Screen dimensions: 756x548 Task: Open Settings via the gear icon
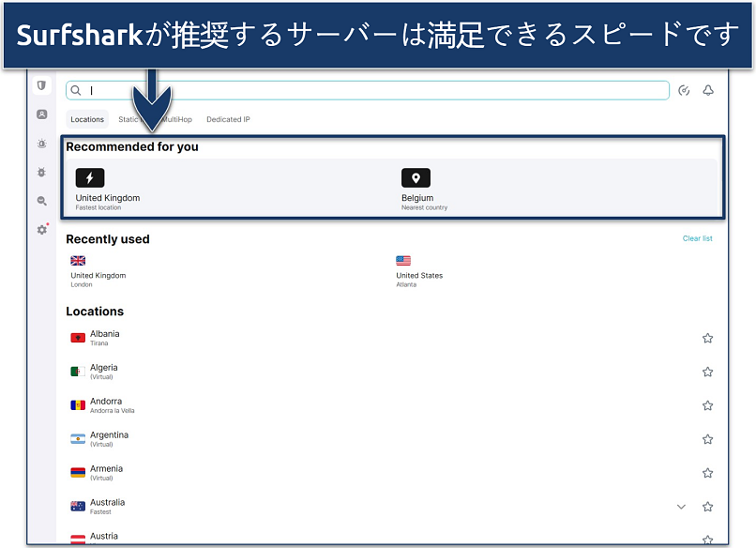(41, 229)
